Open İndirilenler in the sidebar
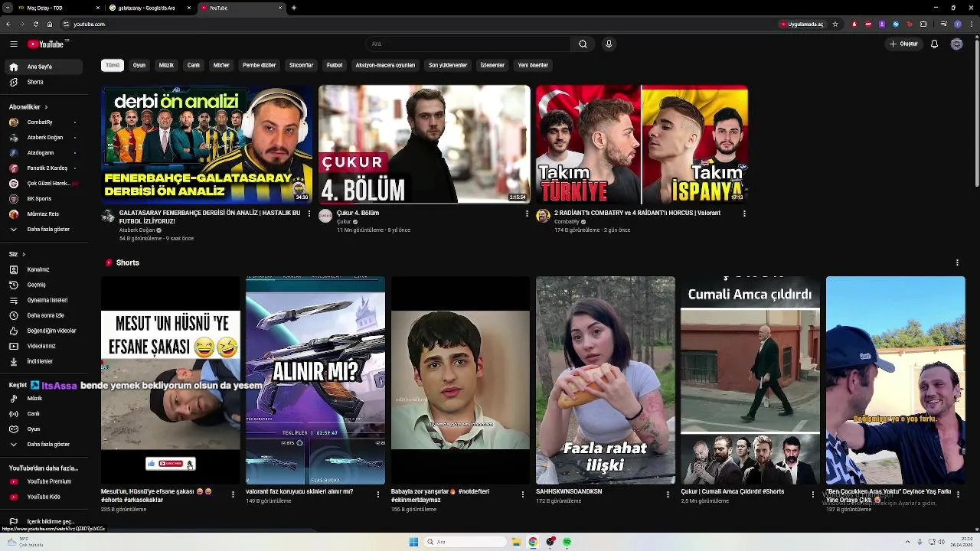This screenshot has height=551, width=980. [42, 361]
